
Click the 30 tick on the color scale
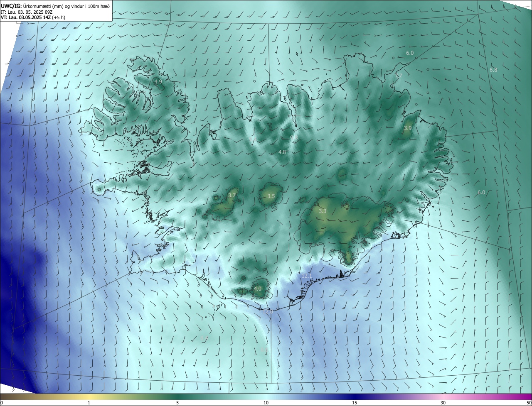point(443,403)
